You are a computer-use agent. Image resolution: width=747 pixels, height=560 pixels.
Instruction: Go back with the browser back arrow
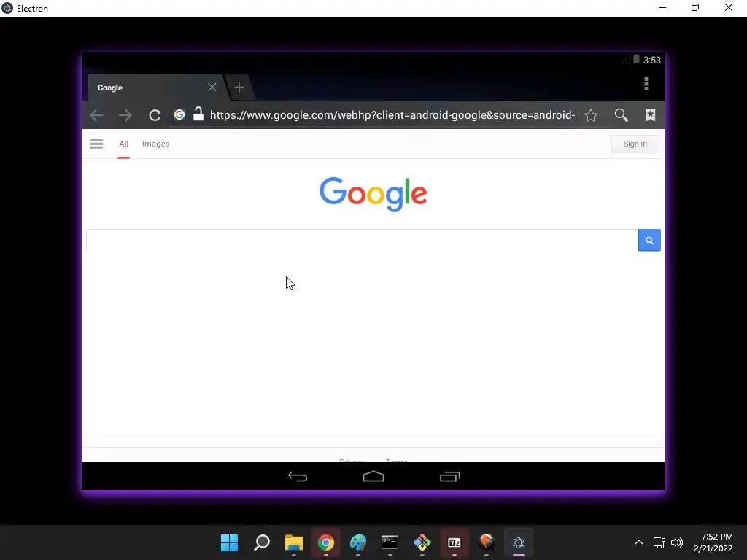(96, 115)
